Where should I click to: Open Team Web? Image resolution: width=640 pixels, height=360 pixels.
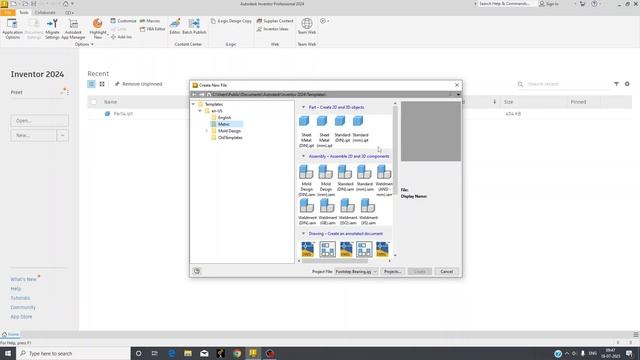coord(307,27)
